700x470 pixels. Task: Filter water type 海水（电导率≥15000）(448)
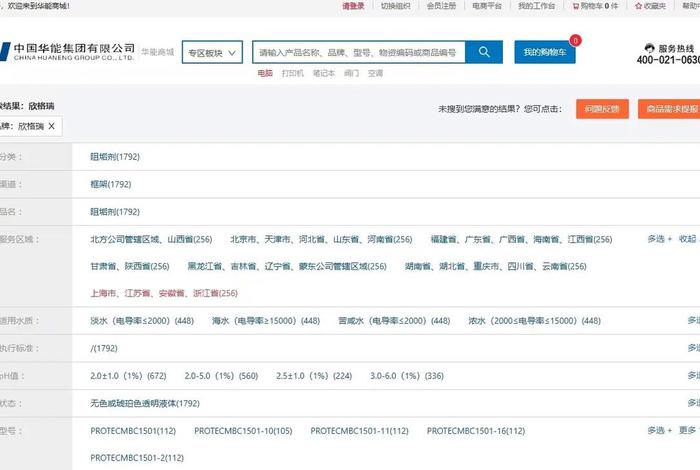point(266,321)
